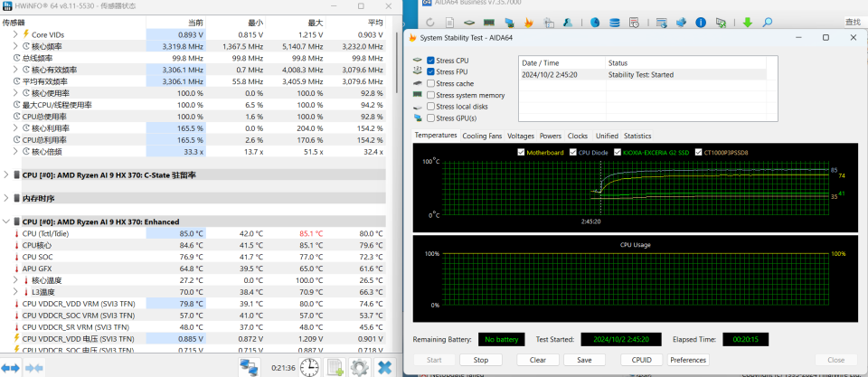Expand the 核心使用率 row

(x=15, y=93)
